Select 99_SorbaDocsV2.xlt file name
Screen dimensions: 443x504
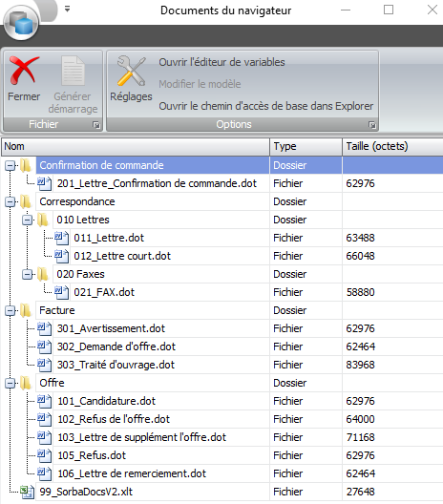click(x=86, y=492)
